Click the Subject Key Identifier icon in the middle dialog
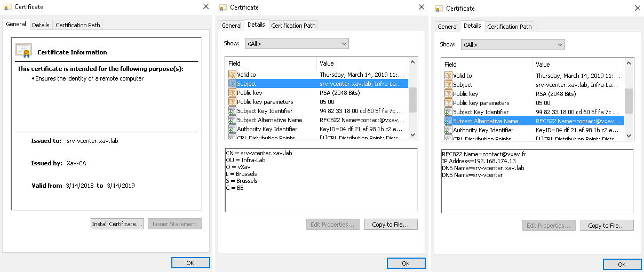 pos(232,111)
